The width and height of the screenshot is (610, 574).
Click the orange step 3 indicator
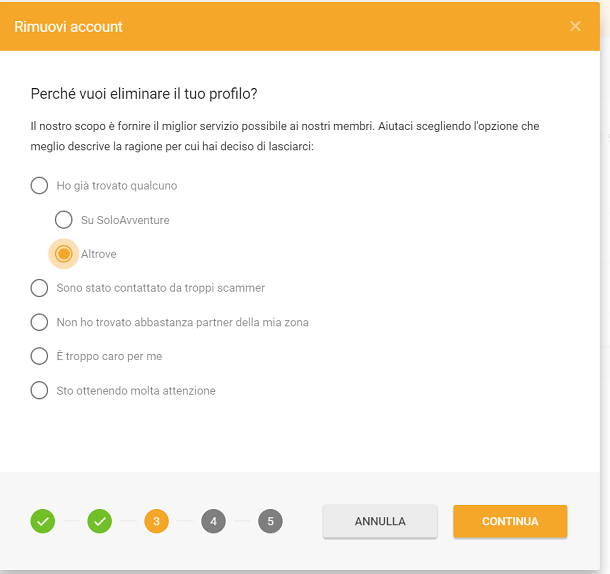coord(156,521)
